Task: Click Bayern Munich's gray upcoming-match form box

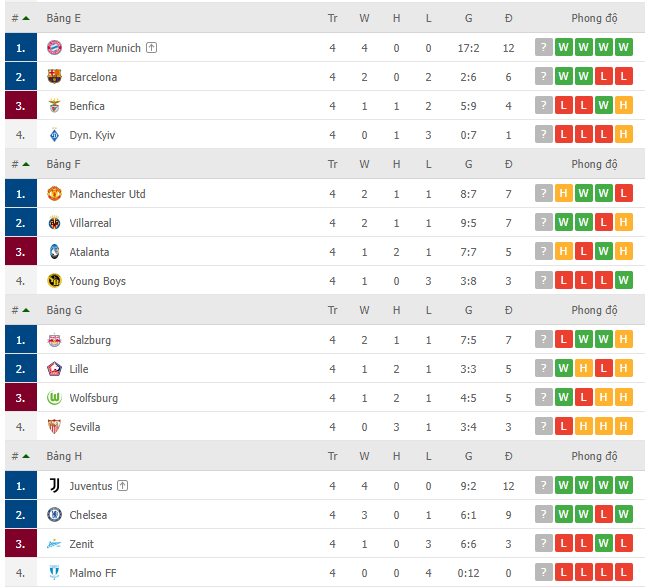Action: [x=543, y=48]
